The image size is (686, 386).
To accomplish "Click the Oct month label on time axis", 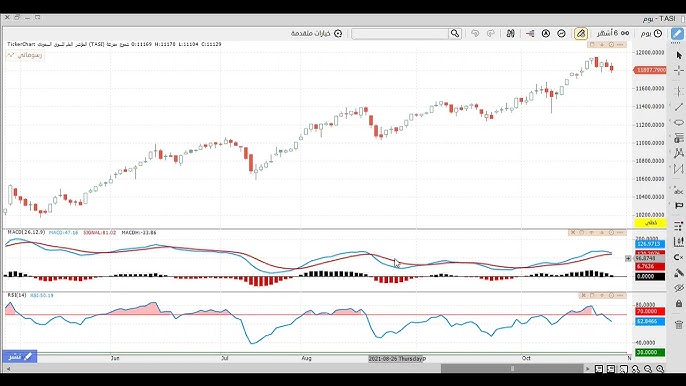I will tap(526, 358).
